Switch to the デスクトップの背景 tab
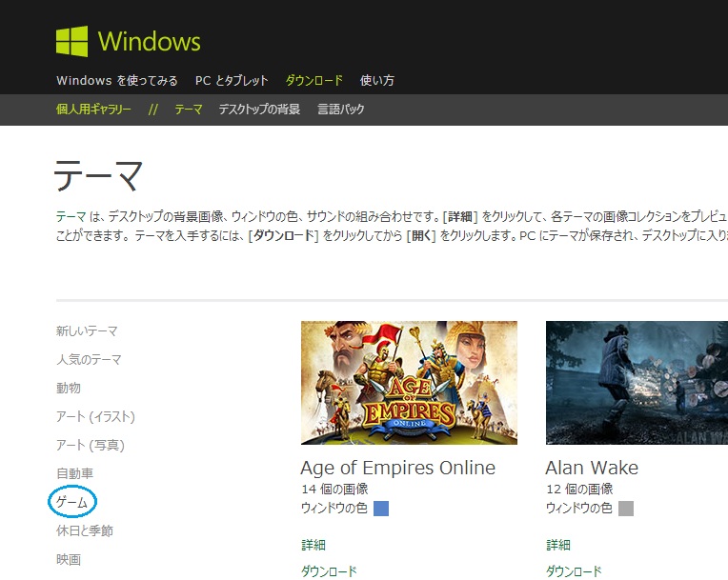This screenshot has width=728, height=580. (259, 110)
